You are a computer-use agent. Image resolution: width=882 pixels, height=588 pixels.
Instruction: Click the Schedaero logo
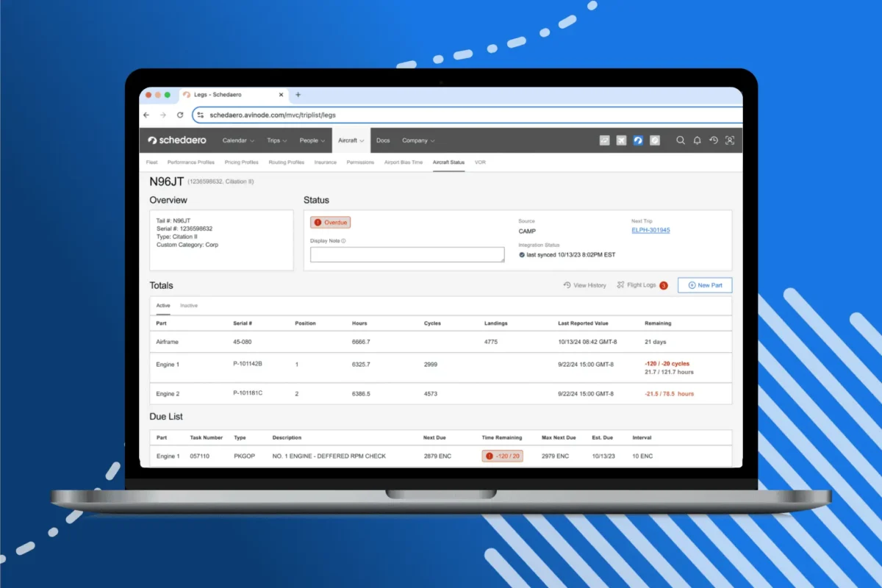pyautogui.click(x=177, y=140)
